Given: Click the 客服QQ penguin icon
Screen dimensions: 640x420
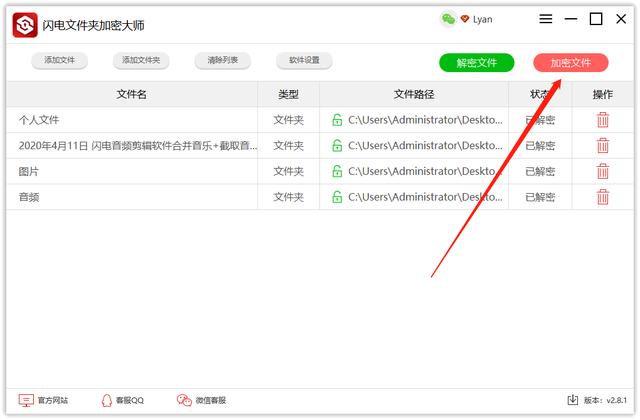Looking at the screenshot, I should (x=107, y=400).
